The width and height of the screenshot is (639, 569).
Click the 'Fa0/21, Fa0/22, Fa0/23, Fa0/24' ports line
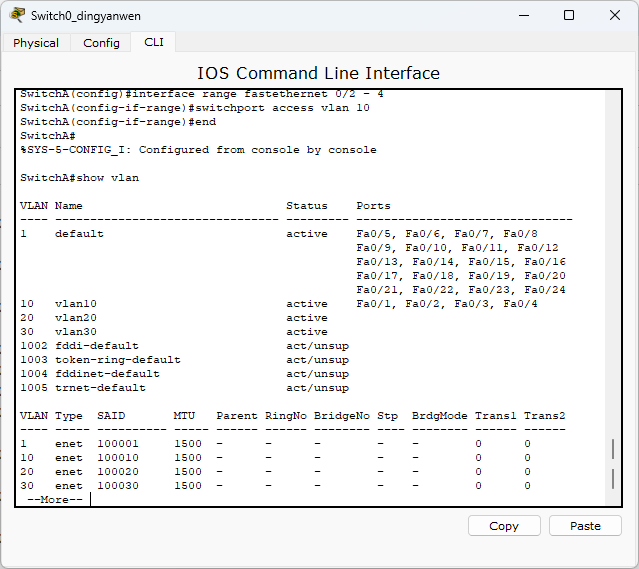[461, 290]
